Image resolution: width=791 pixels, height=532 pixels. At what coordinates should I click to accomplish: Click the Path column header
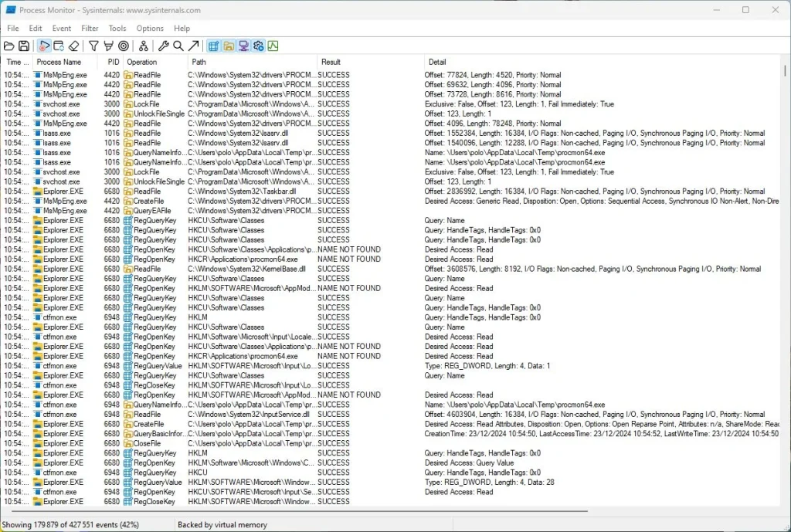[253, 62]
